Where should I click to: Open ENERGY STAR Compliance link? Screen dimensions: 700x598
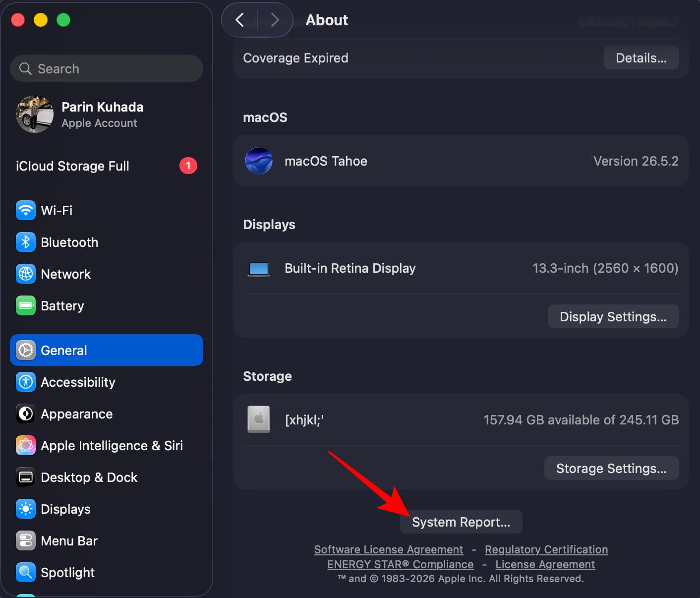[x=401, y=564]
